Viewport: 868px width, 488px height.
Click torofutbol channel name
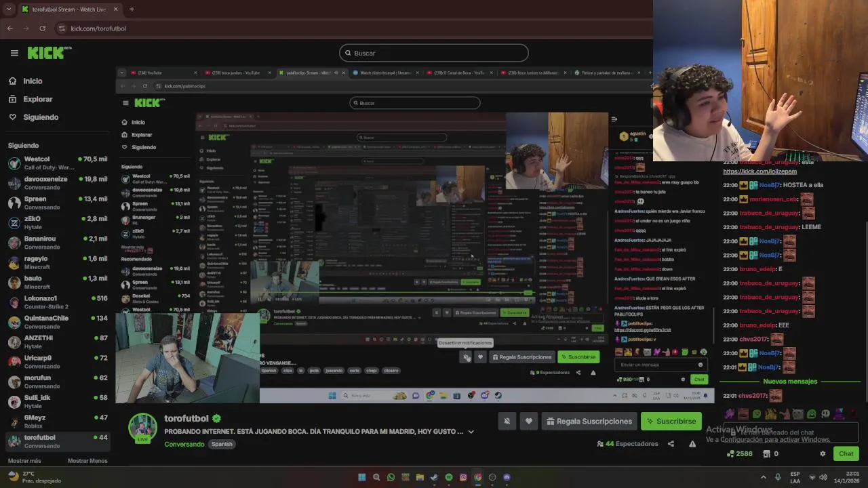[x=186, y=419]
